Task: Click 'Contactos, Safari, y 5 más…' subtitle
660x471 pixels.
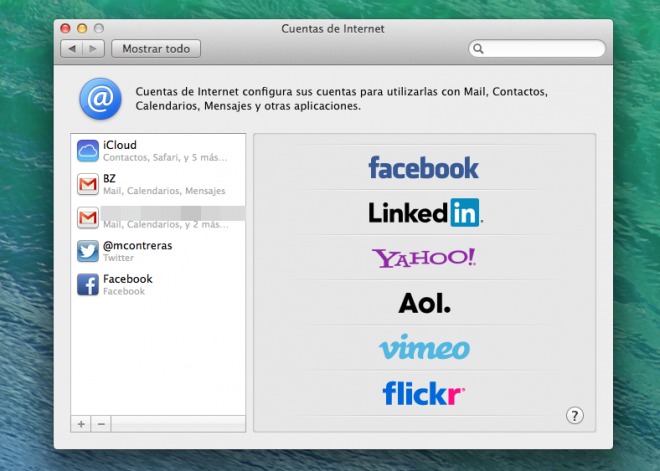Action: pyautogui.click(x=165, y=158)
